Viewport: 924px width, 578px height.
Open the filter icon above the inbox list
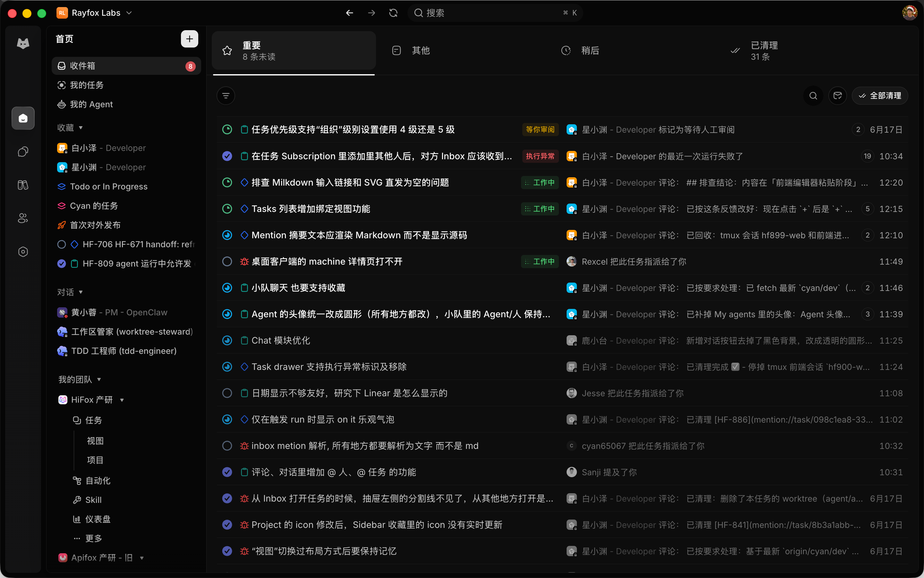tap(226, 96)
